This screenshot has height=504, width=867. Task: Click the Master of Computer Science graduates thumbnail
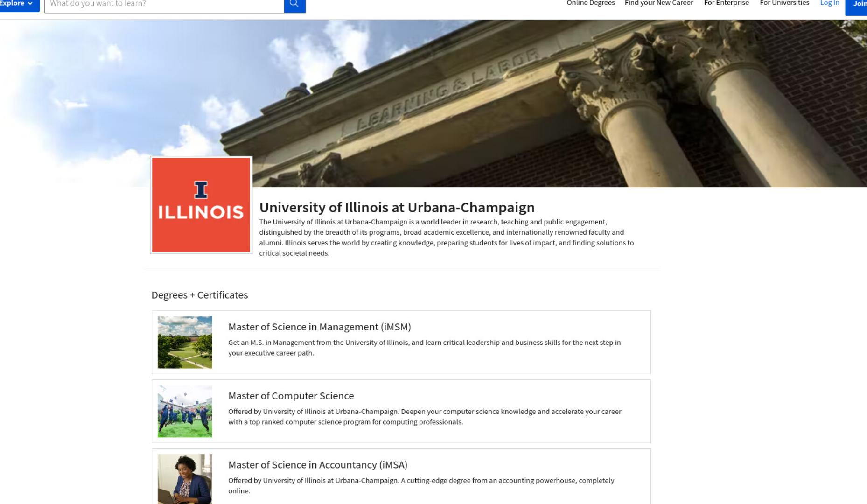tap(185, 411)
